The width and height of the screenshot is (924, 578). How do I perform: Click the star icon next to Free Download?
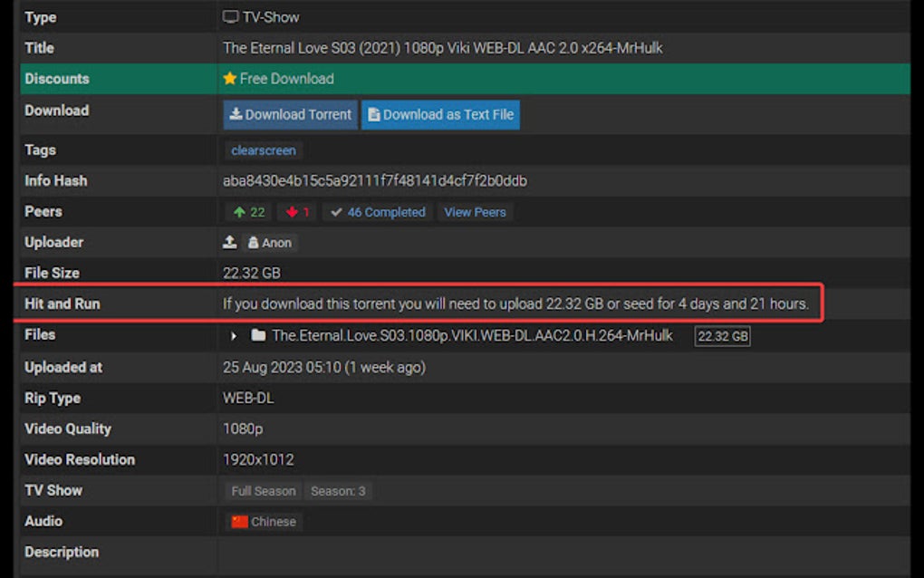[x=228, y=79]
